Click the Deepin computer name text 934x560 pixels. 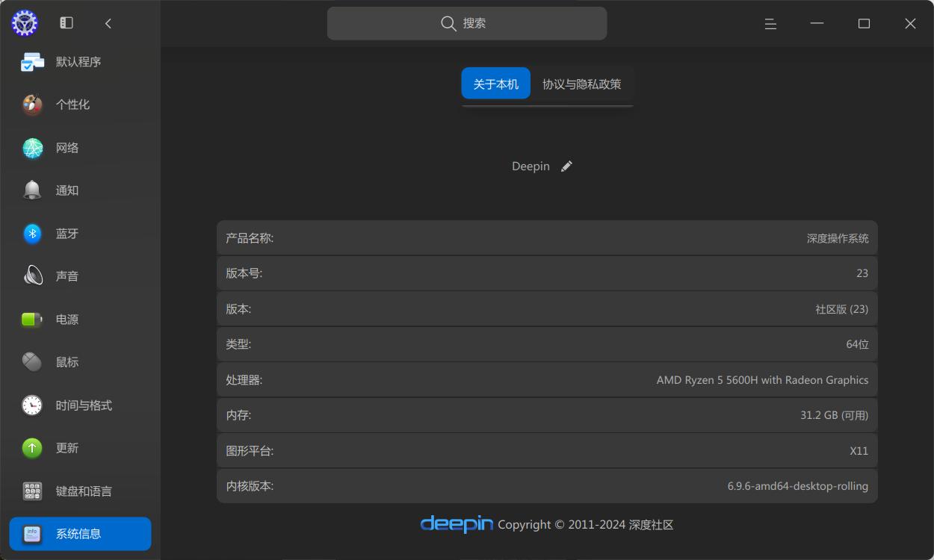531,167
